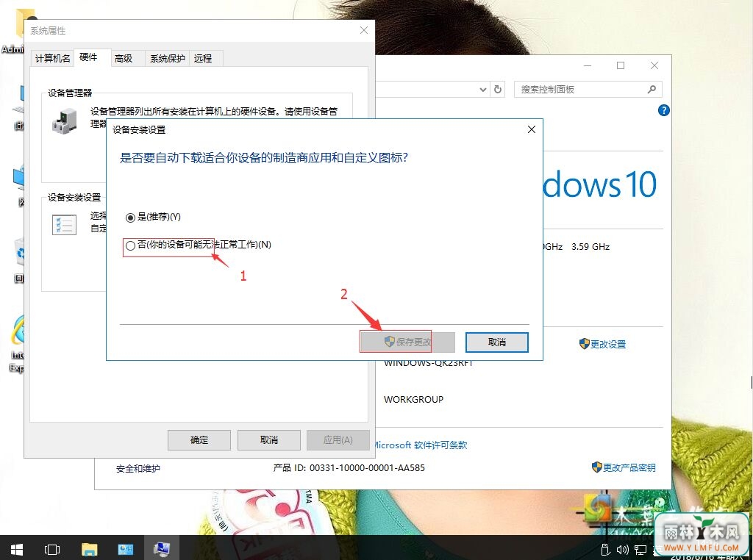Click the volume speaker tray icon
The width and height of the screenshot is (753, 560).
[622, 550]
